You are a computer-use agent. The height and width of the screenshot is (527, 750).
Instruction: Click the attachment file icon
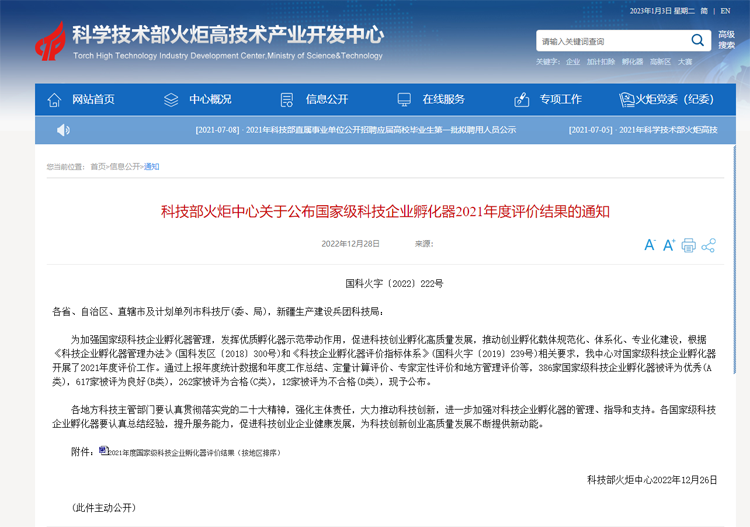(103, 451)
